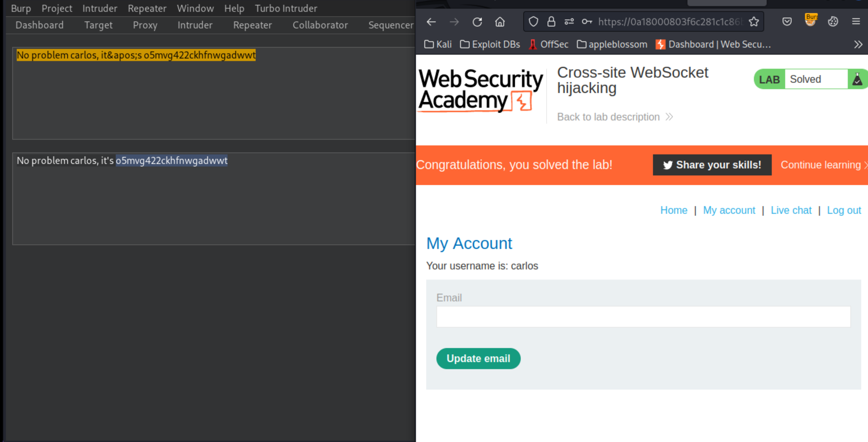Open the Help menu in Burp
Image resolution: width=868 pixels, height=442 pixels.
point(234,8)
